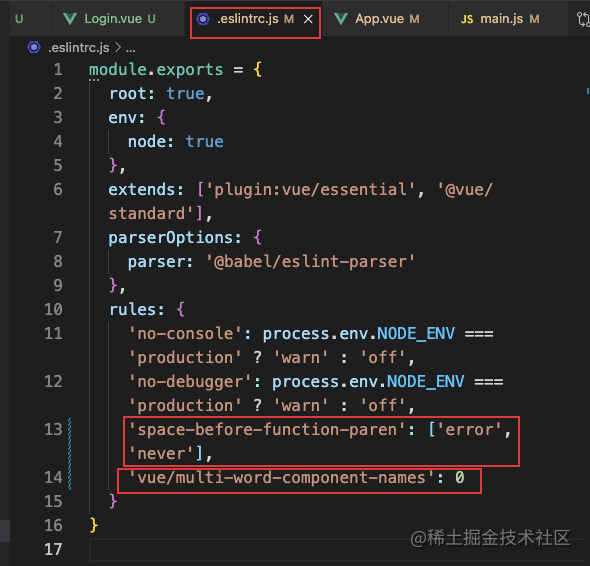Switch to the main.js tab
Image resolution: width=590 pixels, height=566 pixels.
[x=508, y=19]
